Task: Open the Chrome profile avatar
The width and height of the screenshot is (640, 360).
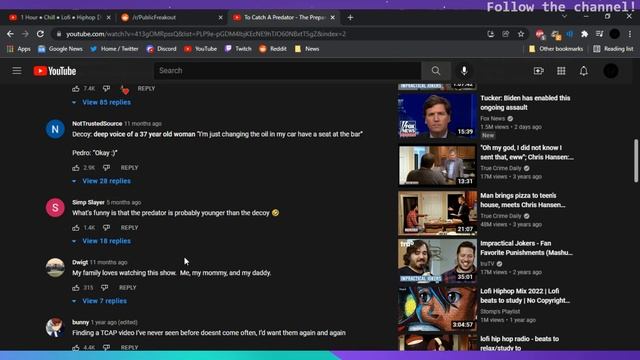Action: (615, 34)
